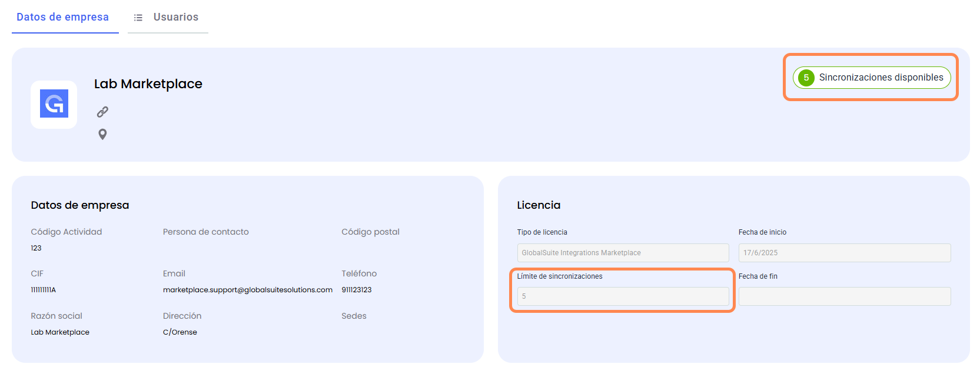Open the Fecha de inicio date field
The width and height of the screenshot is (980, 374).
tap(844, 253)
